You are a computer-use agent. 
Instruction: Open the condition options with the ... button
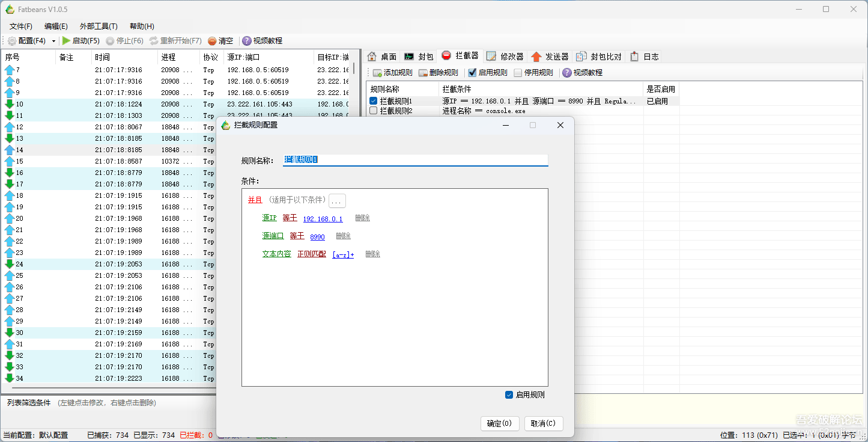[337, 201]
